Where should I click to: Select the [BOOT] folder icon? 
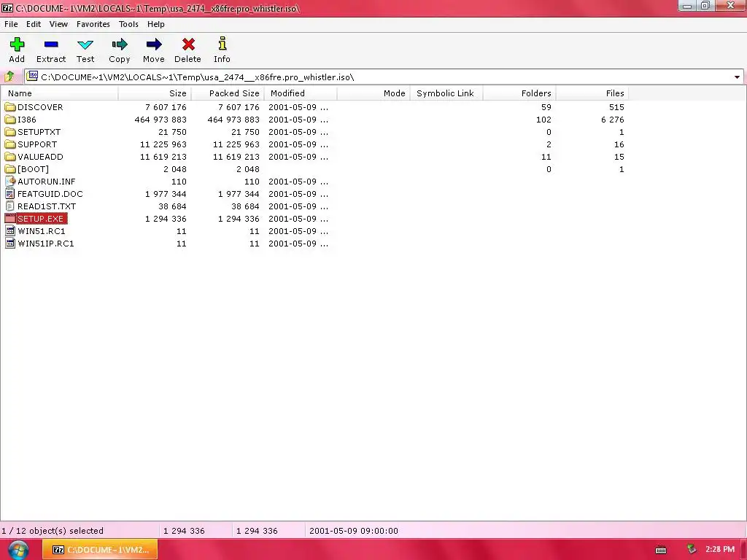(x=10, y=168)
